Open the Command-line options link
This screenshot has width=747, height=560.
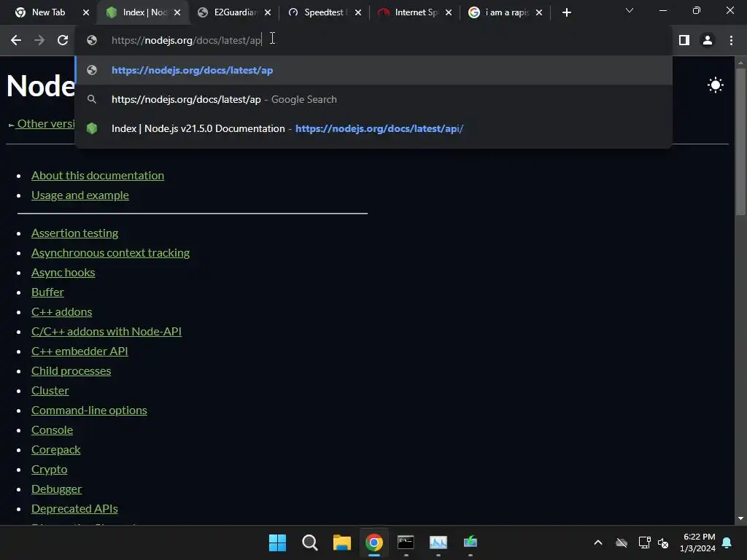click(x=89, y=411)
